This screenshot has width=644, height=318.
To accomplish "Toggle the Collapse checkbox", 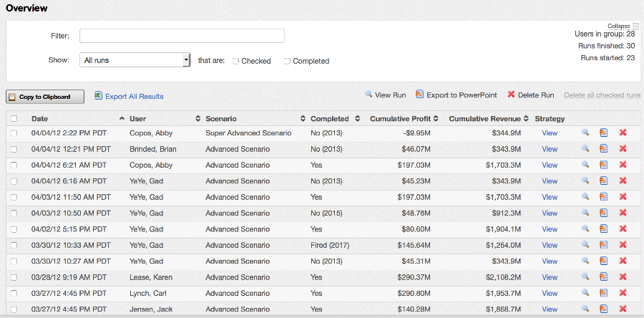I will click(x=636, y=26).
